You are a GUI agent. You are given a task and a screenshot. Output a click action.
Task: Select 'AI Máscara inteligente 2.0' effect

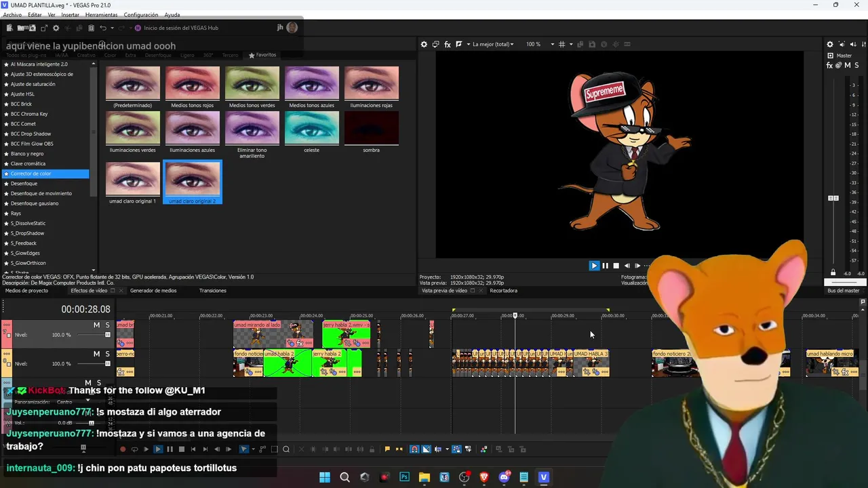(x=39, y=64)
